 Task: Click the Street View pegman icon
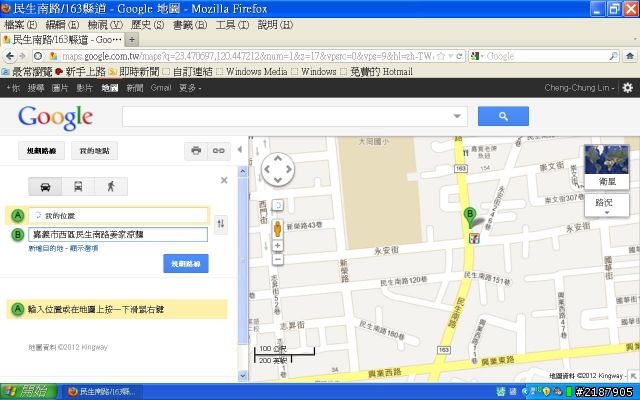point(278,229)
